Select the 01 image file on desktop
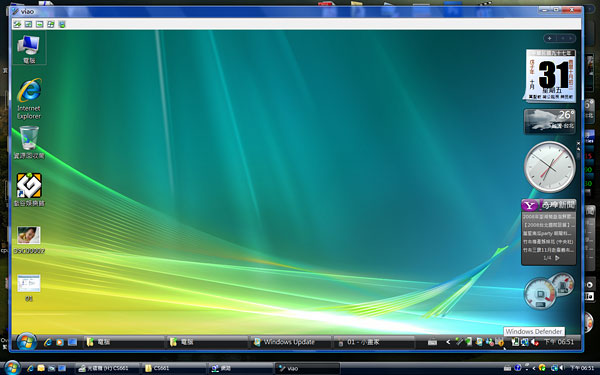The width and height of the screenshot is (600, 375). point(29,288)
